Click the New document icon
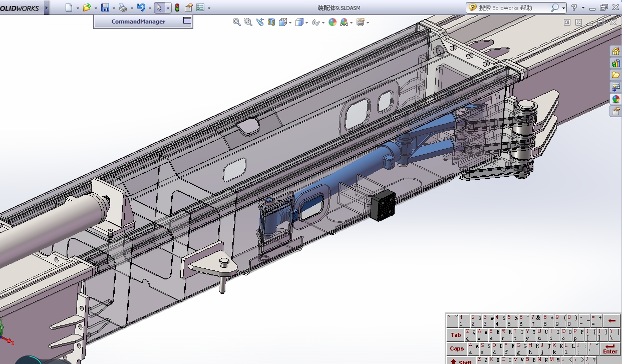The width and height of the screenshot is (622, 364). point(69,8)
